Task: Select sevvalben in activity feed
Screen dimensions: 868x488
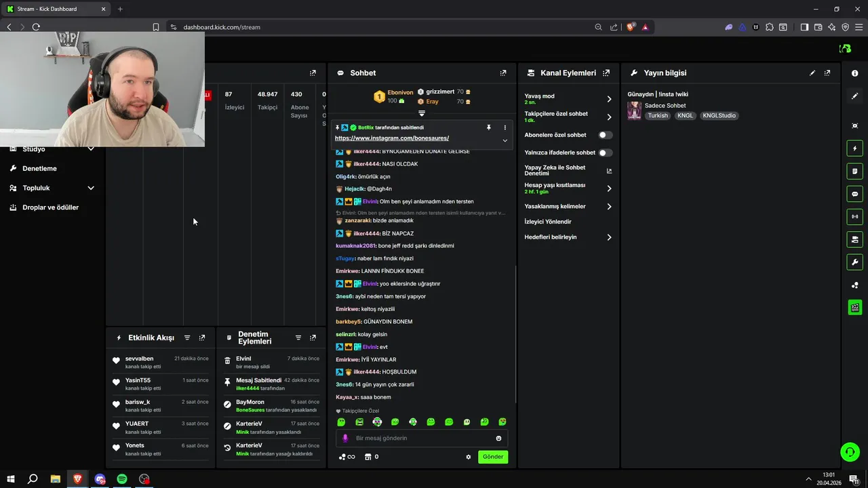Action: point(139,359)
